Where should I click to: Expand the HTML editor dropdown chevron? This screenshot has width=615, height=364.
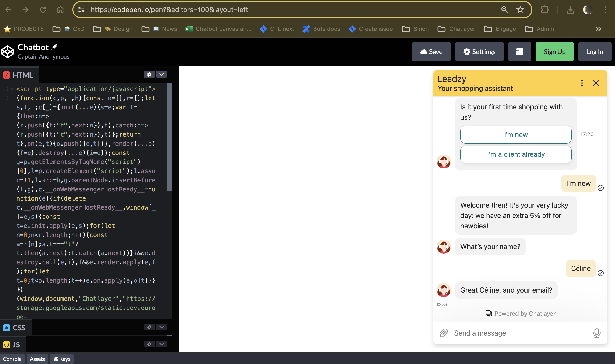[162, 75]
